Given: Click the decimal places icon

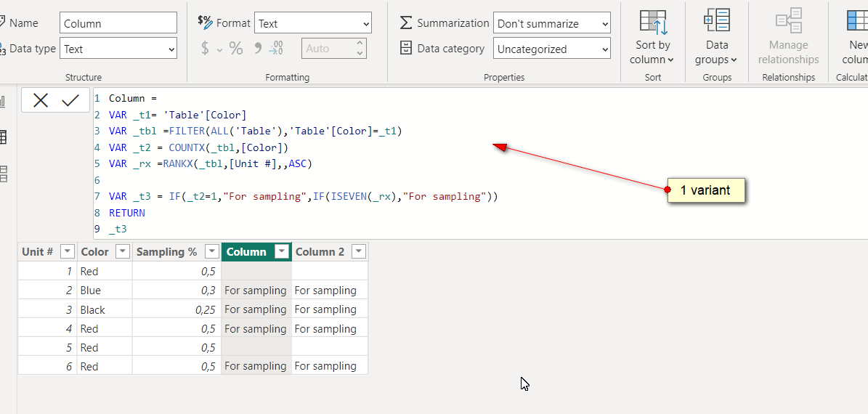Looking at the screenshot, I should (276, 49).
